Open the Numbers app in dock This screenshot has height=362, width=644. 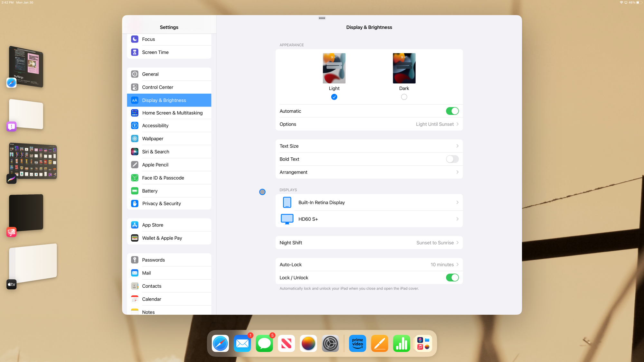tap(401, 343)
